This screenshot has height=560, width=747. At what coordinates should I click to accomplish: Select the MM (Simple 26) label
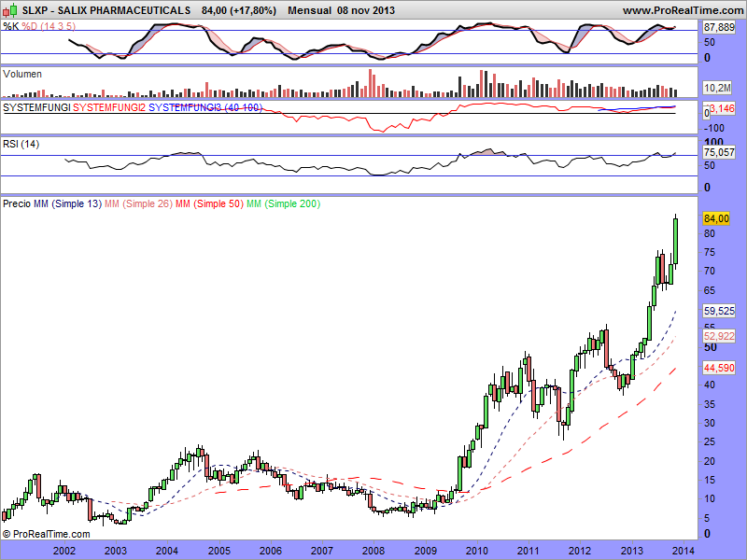[138, 203]
